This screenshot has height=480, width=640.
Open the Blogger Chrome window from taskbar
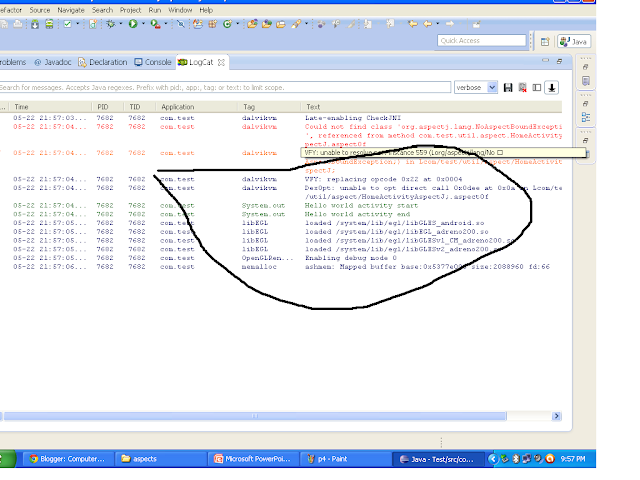[68, 459]
